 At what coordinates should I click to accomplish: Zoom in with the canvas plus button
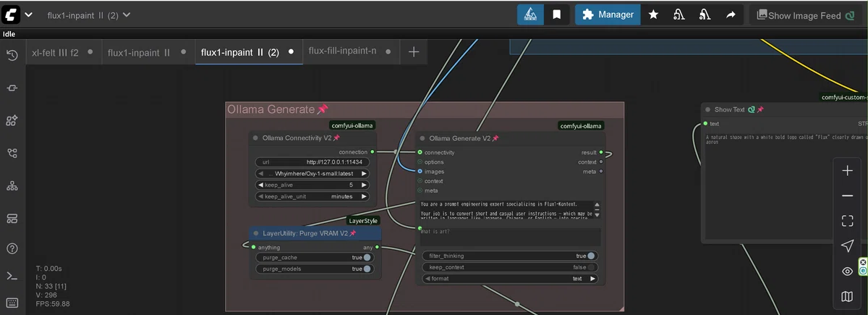tap(847, 171)
